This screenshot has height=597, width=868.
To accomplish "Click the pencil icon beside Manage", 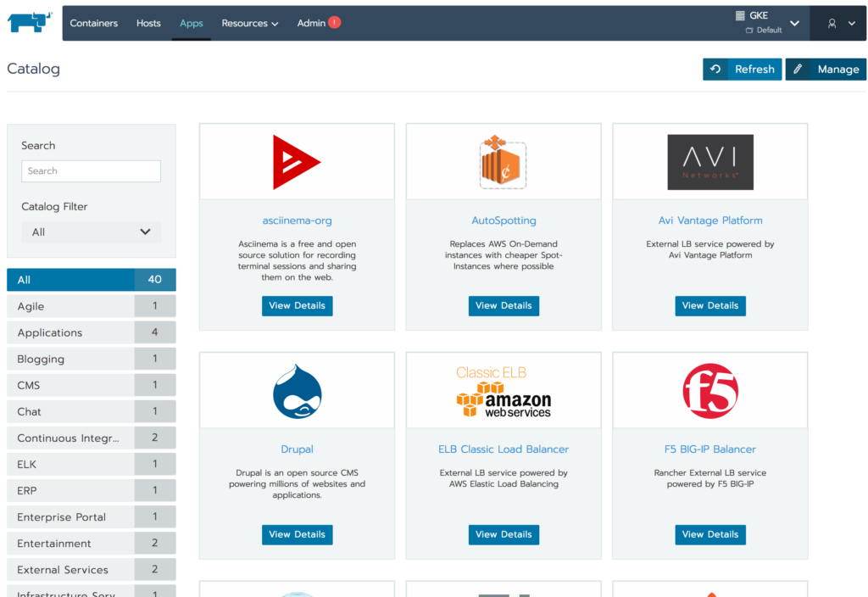I will pos(798,70).
